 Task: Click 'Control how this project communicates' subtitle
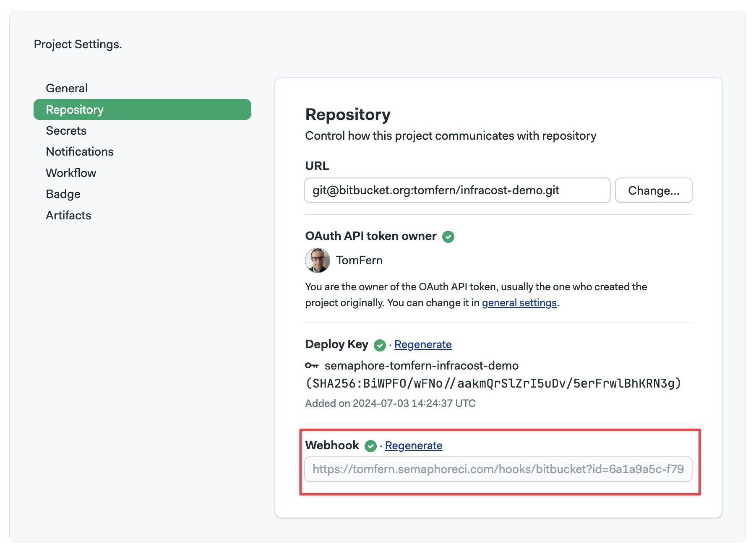(451, 136)
